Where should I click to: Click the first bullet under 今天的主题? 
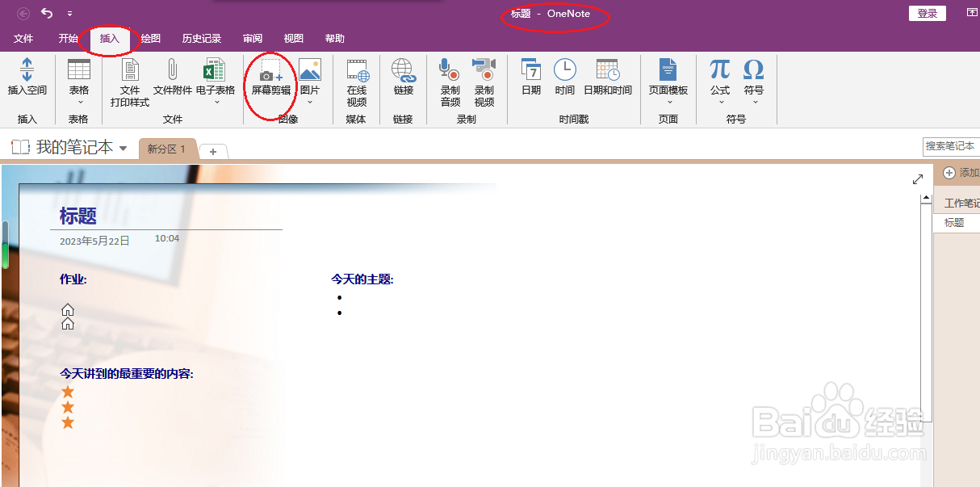340,297
